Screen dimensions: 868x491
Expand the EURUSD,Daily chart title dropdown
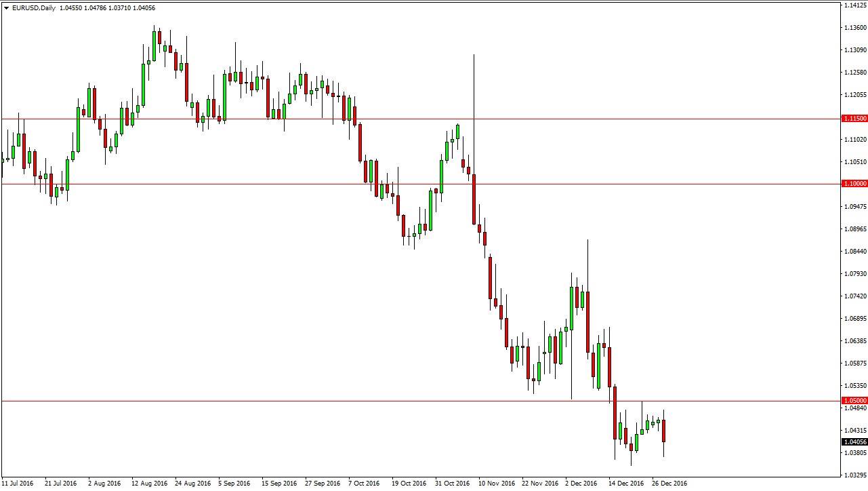pyautogui.click(x=5, y=8)
